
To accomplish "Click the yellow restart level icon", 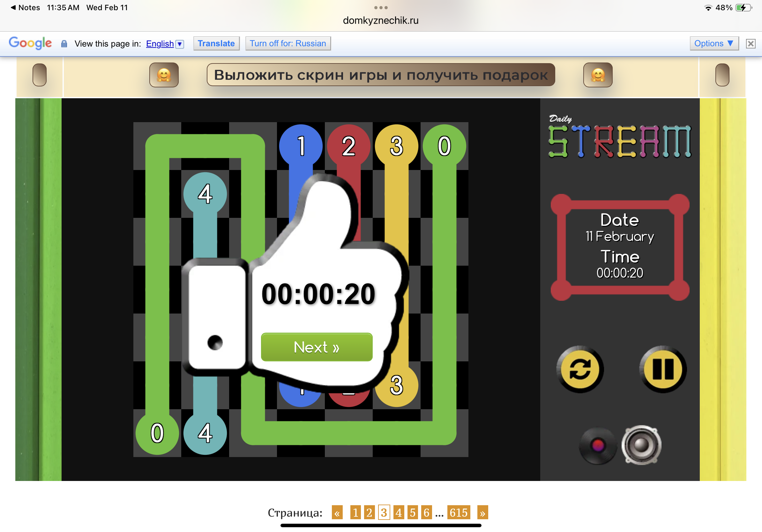I will pyautogui.click(x=579, y=369).
